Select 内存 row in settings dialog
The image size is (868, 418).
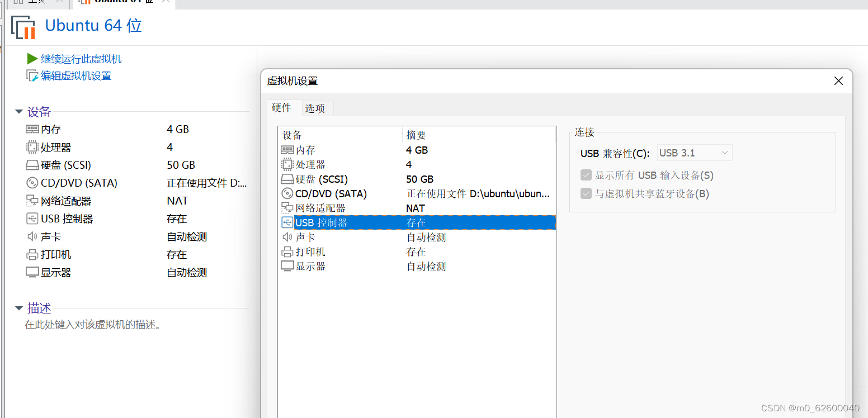tap(417, 150)
